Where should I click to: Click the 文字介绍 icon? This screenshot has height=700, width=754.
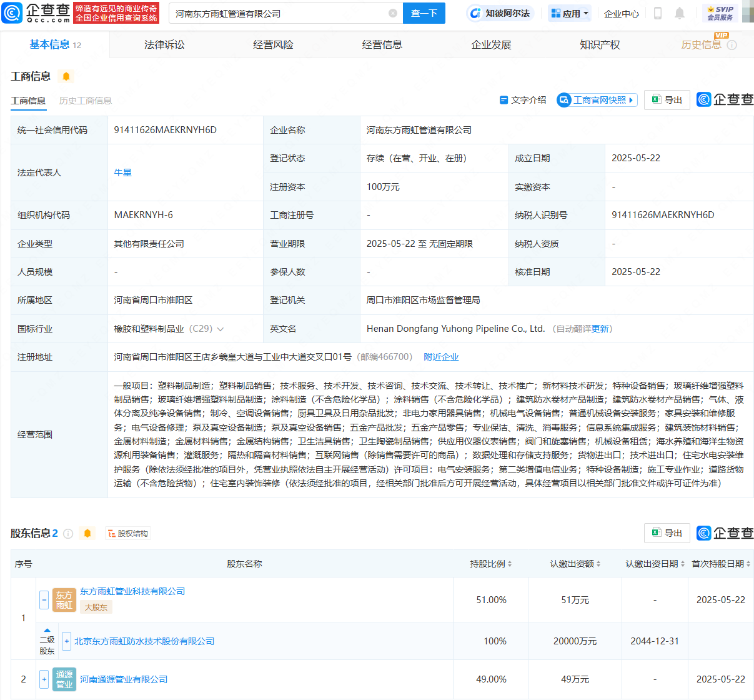coord(523,100)
